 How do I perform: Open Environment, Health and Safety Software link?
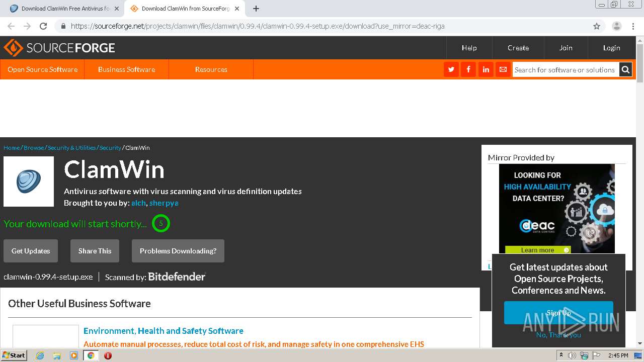pyautogui.click(x=164, y=331)
